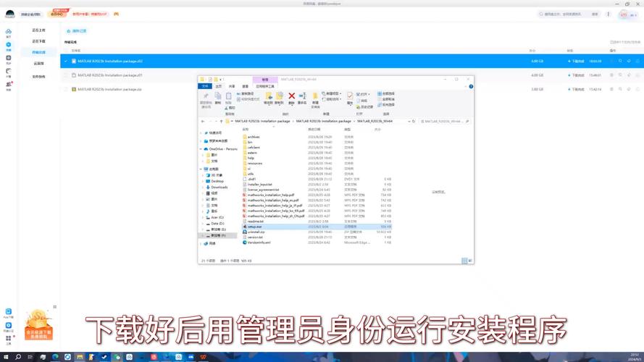Open the Application Tools ribbon tab
Viewport: 644px width, 362px height.
pos(265,86)
